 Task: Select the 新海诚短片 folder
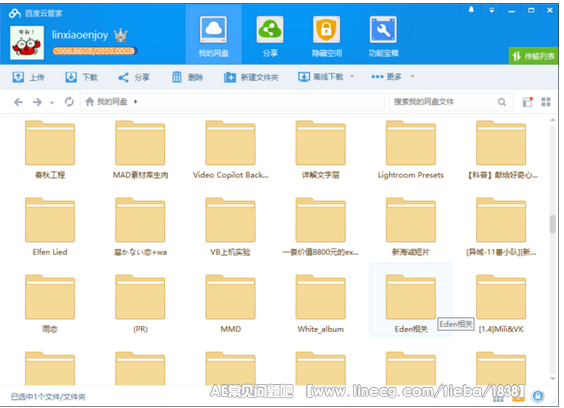coord(411,226)
